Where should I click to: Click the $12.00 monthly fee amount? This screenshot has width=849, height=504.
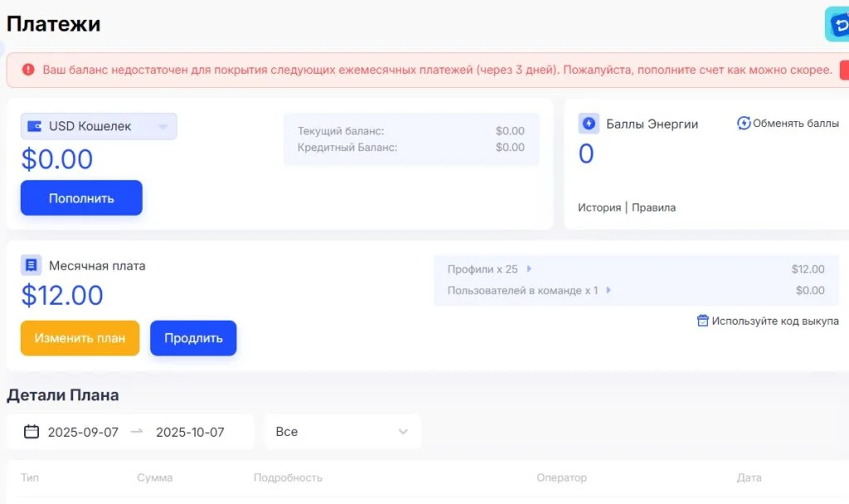[62, 295]
